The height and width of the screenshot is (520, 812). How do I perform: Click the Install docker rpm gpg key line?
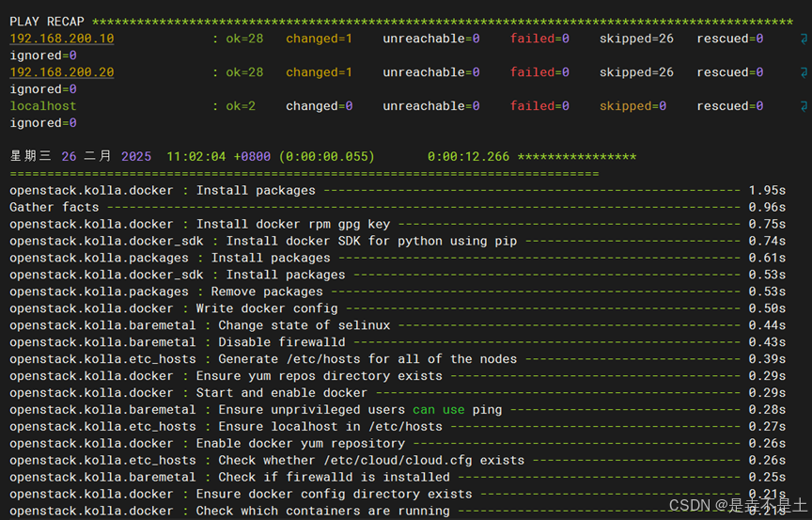398,224
